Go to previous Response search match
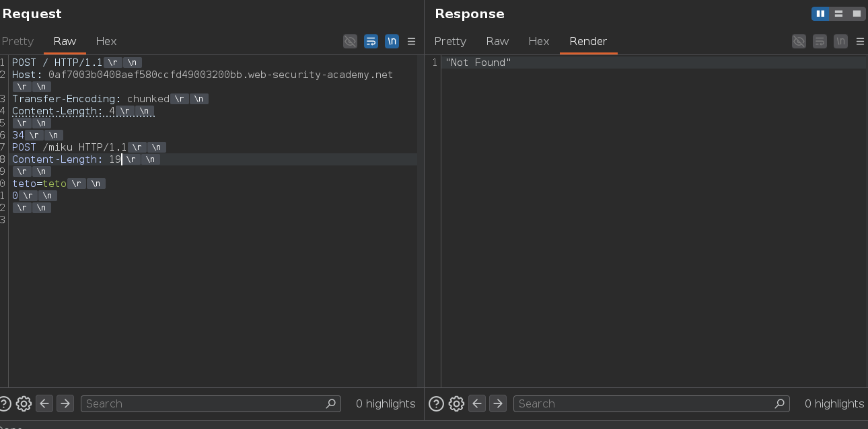 click(477, 403)
